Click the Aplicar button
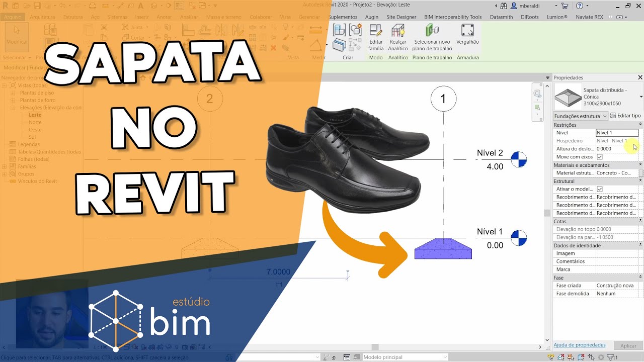Viewport: 644px width, 362px height. 628,346
